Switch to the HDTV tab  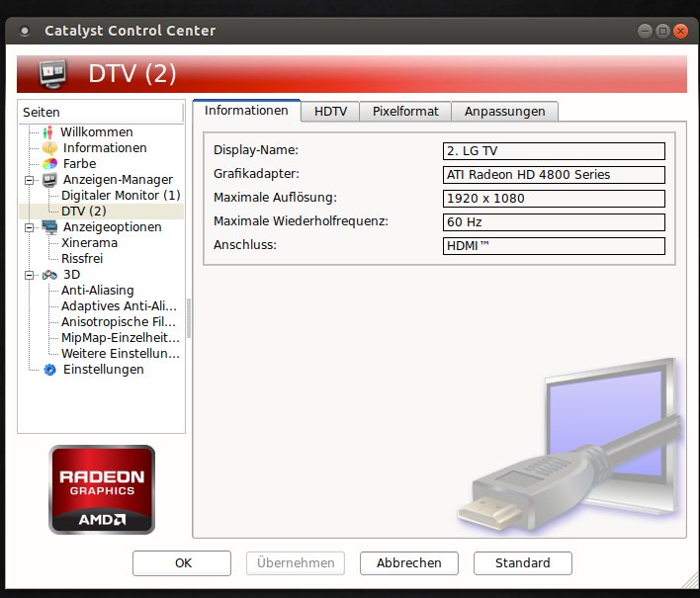tap(330, 111)
